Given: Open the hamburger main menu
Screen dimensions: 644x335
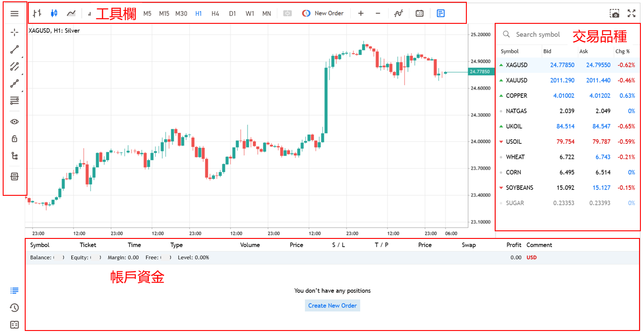Looking at the screenshot, I should (14, 13).
